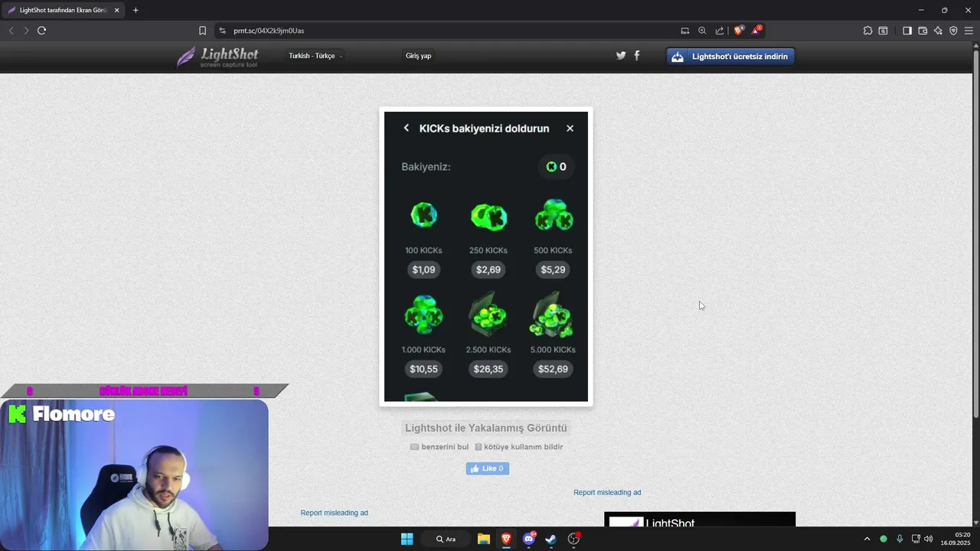
Task: Click the right Report misleading ad link
Action: point(607,493)
